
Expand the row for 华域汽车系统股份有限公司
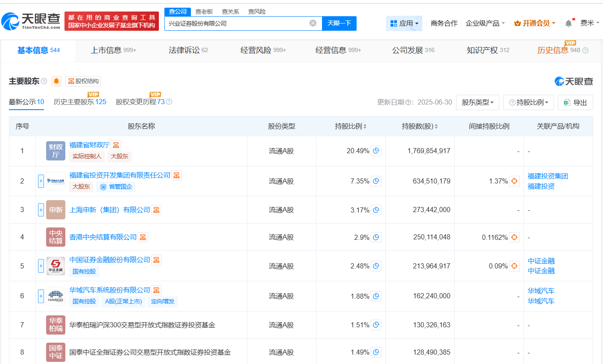pos(40,296)
